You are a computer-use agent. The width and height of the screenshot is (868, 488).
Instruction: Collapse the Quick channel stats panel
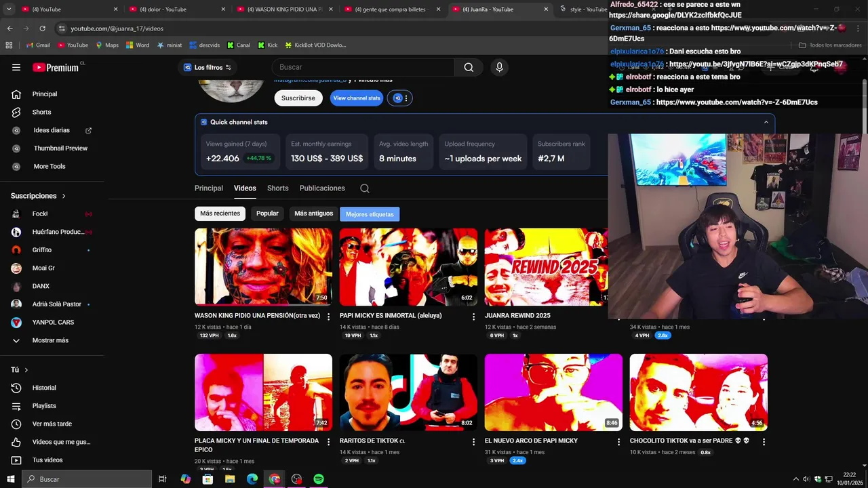point(766,123)
